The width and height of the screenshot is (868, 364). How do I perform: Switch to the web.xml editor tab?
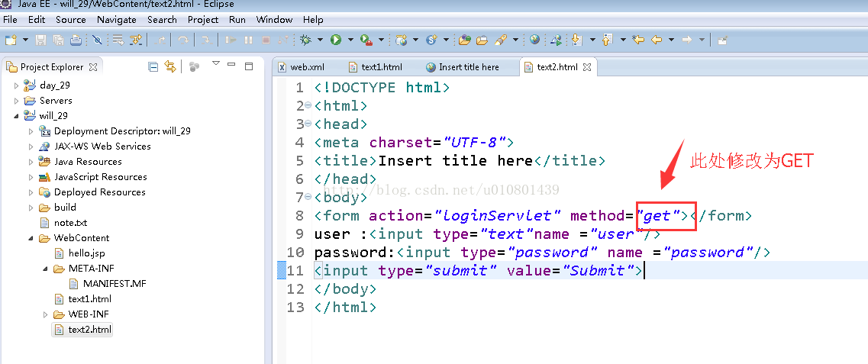(301, 67)
